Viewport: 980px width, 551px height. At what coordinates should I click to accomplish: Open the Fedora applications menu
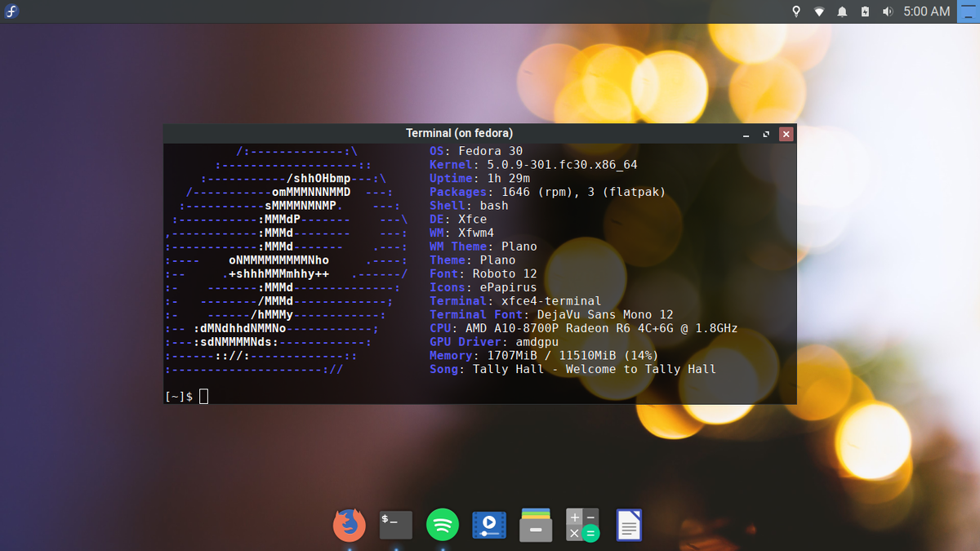11,11
